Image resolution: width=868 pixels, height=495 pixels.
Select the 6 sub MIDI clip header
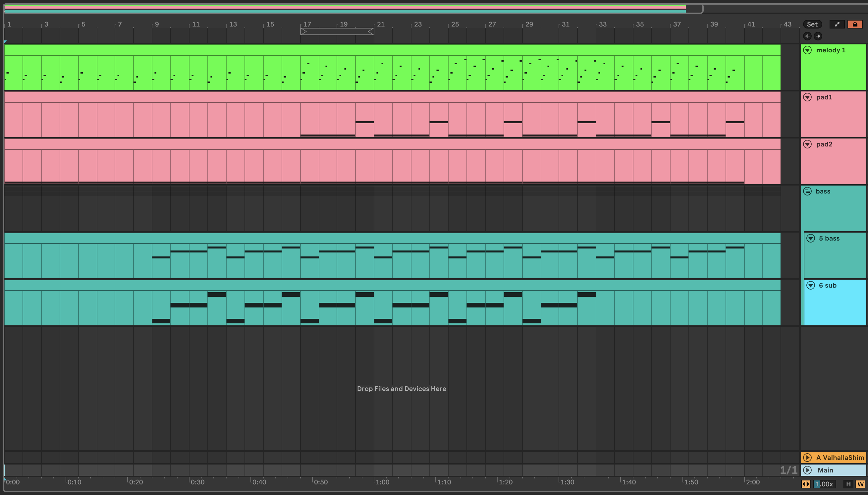(392, 286)
